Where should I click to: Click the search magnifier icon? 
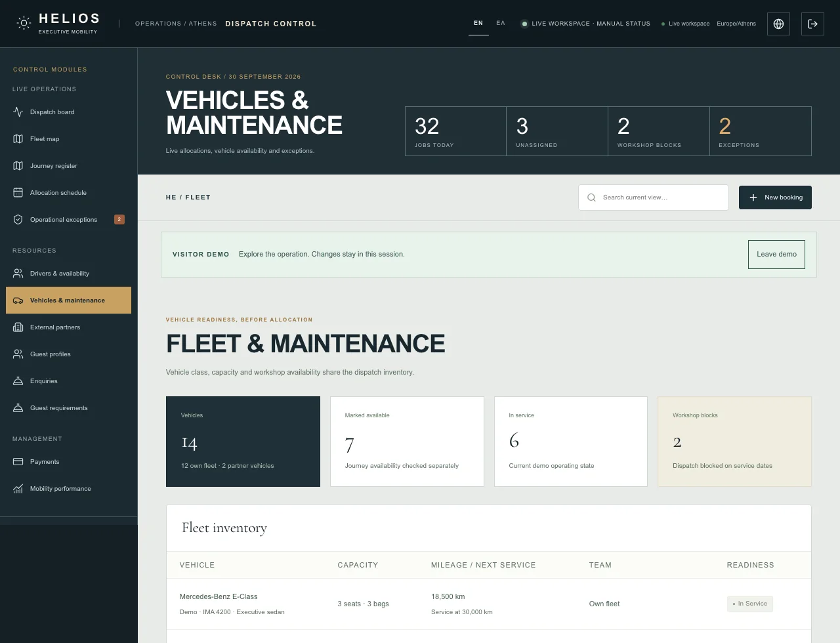coord(591,197)
